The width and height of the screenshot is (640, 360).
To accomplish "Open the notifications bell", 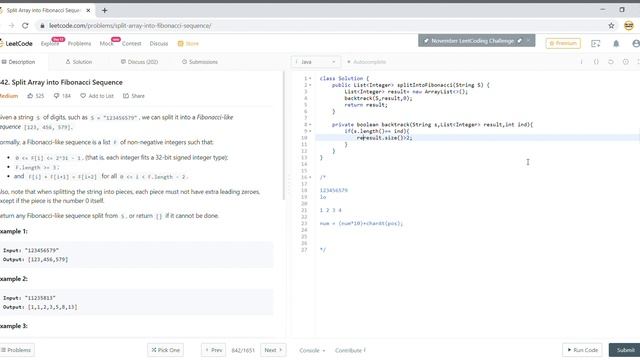I will coord(616,43).
